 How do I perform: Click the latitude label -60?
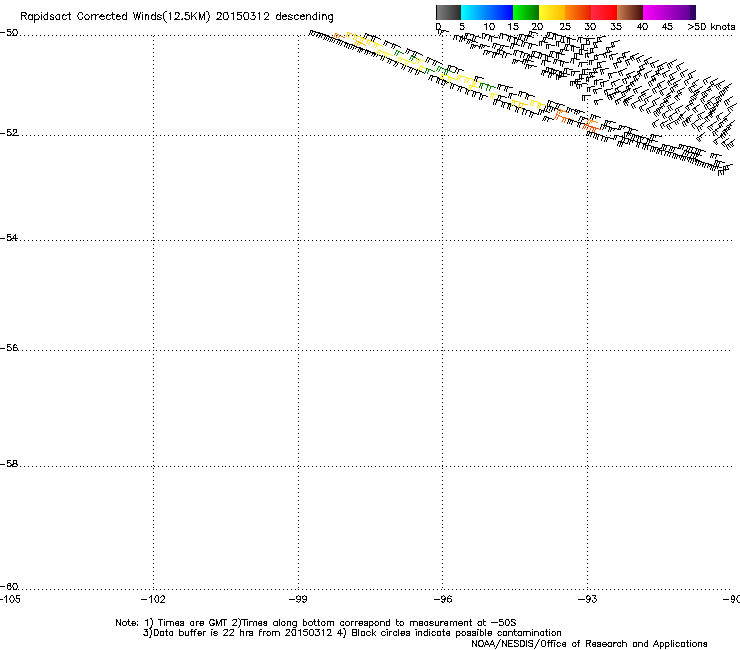pyautogui.click(x=9, y=587)
